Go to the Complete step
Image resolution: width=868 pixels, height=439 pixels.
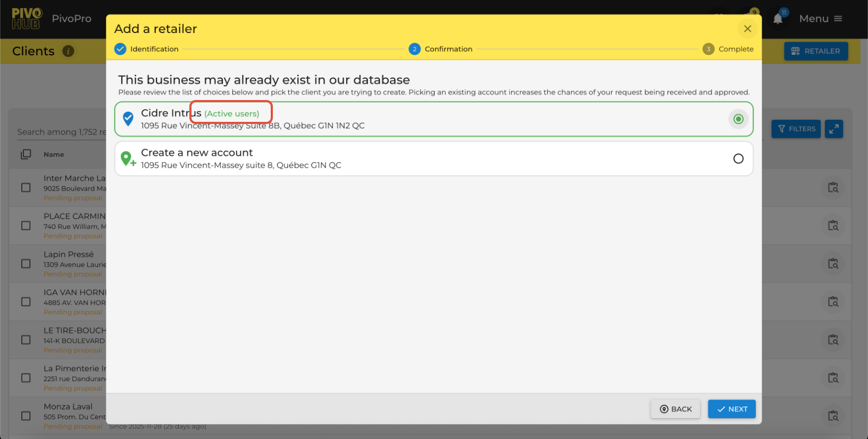pyautogui.click(x=728, y=49)
